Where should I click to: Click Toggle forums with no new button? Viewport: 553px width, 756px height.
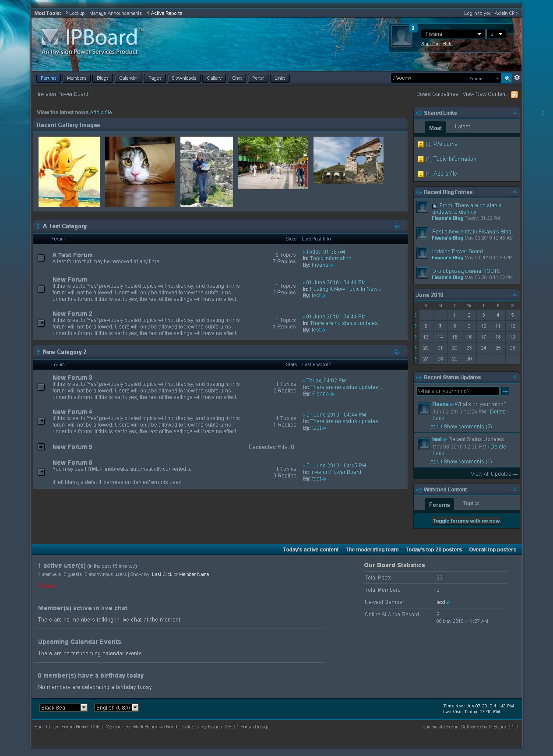[x=466, y=521]
